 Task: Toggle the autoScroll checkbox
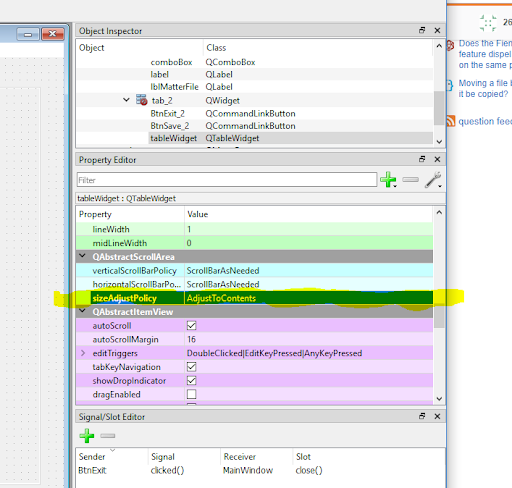tap(192, 325)
